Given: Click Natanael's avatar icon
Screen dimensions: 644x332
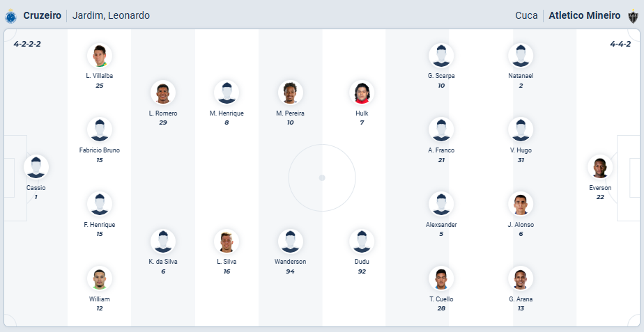Looking at the screenshot, I should (521, 55).
